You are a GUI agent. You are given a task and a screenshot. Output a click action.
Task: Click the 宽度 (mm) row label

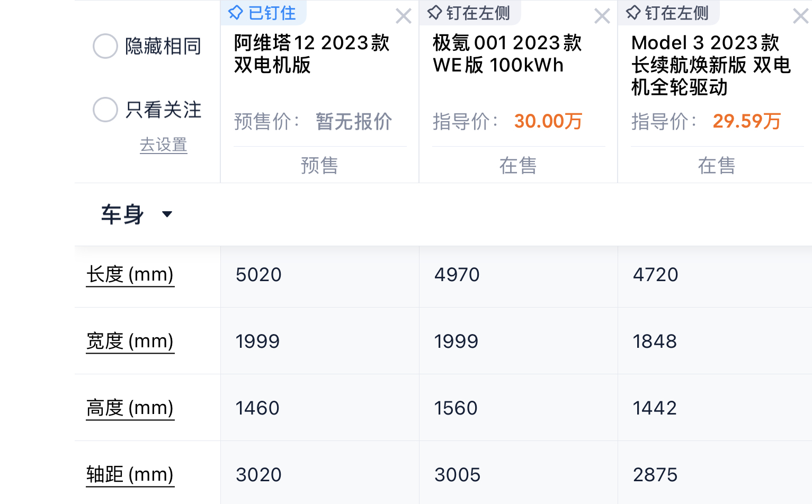(130, 341)
